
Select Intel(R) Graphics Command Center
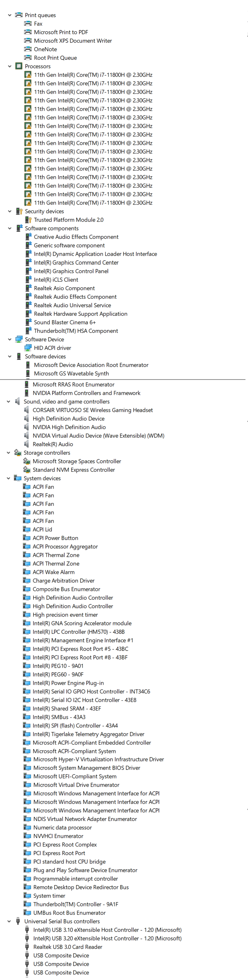[76, 262]
